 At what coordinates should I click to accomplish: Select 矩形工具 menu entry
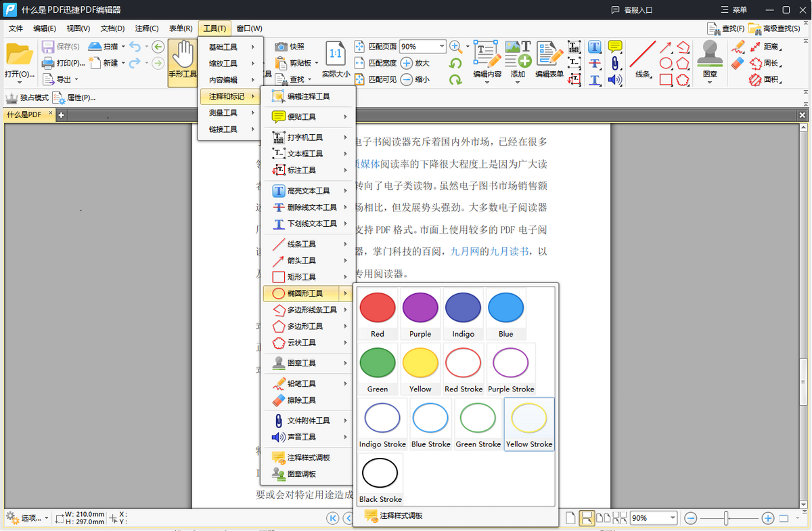(x=309, y=277)
